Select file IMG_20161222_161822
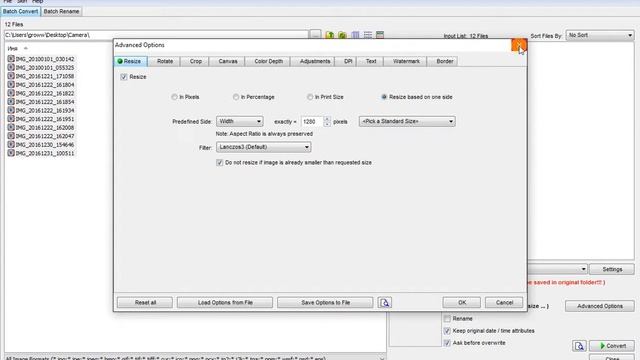This screenshot has width=640, height=360. 41,93
